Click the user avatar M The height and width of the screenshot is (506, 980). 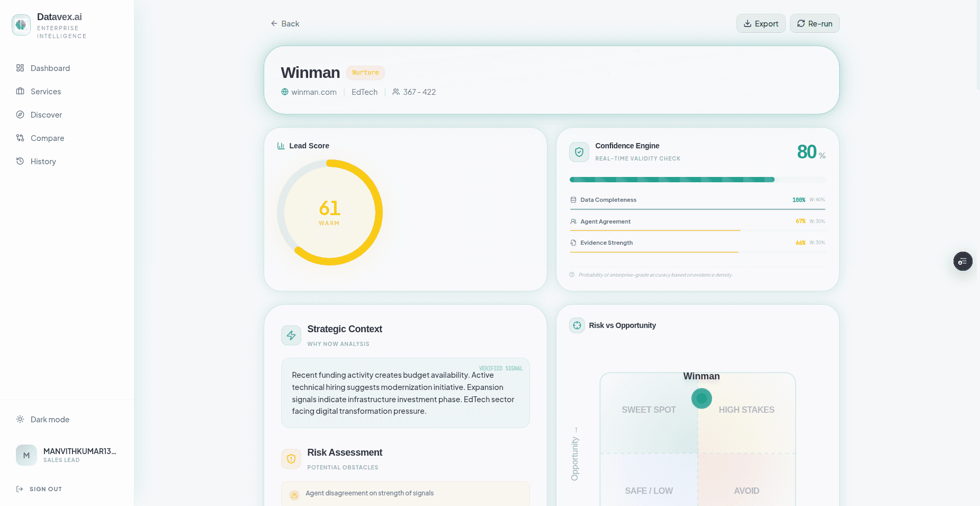(x=26, y=455)
